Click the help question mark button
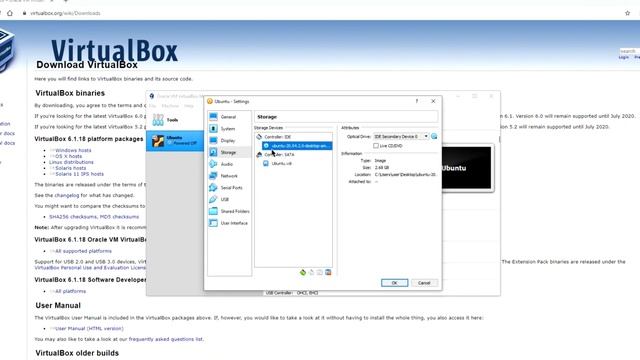640x360 pixels. point(417,101)
